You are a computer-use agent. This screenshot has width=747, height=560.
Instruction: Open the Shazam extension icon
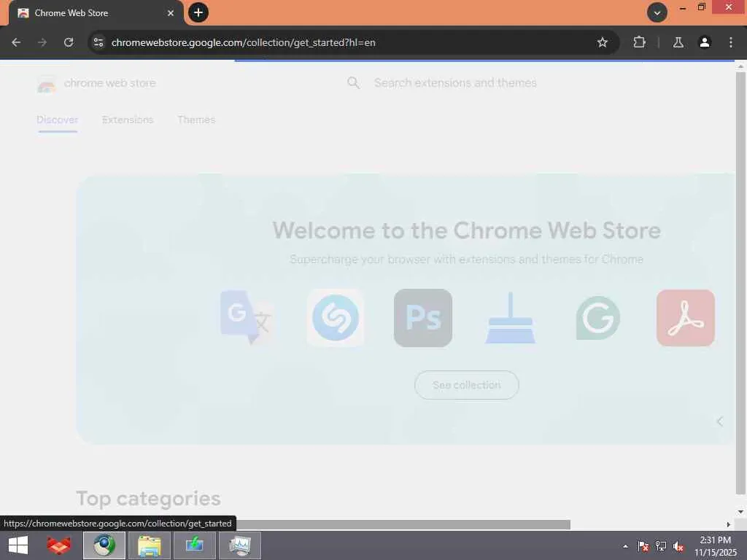click(x=336, y=318)
